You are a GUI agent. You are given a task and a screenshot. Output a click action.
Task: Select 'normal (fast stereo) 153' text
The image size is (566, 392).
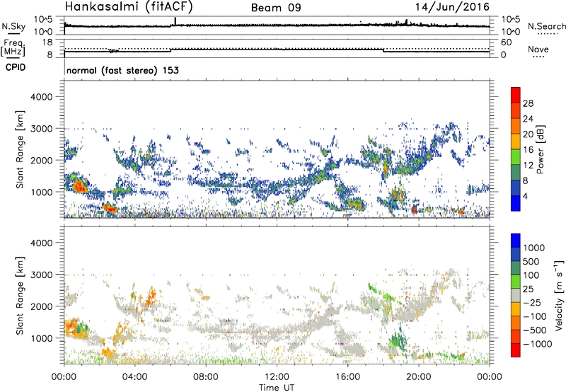click(122, 70)
